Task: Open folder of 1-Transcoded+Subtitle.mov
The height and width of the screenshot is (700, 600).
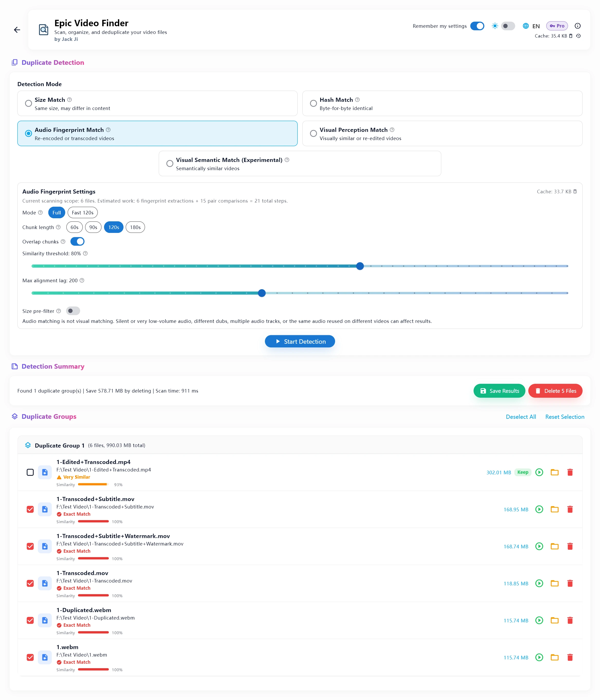Action: pos(555,509)
